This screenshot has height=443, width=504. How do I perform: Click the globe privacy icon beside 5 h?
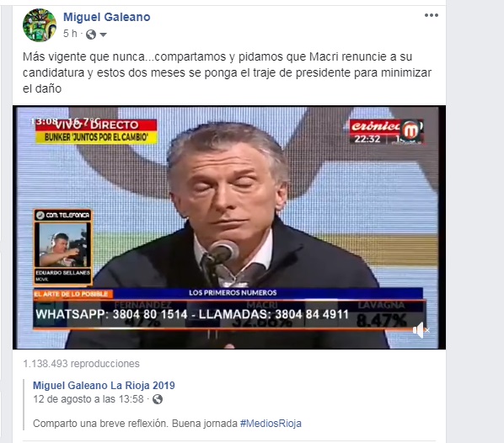click(91, 34)
